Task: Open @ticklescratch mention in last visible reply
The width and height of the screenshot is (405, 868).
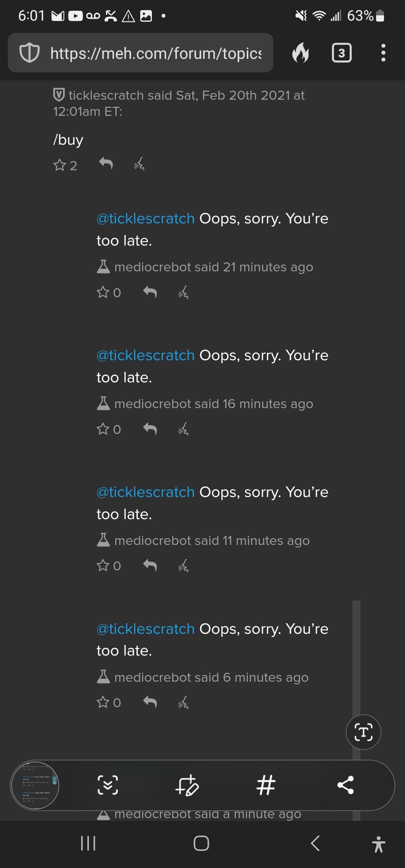Action: pyautogui.click(x=145, y=629)
